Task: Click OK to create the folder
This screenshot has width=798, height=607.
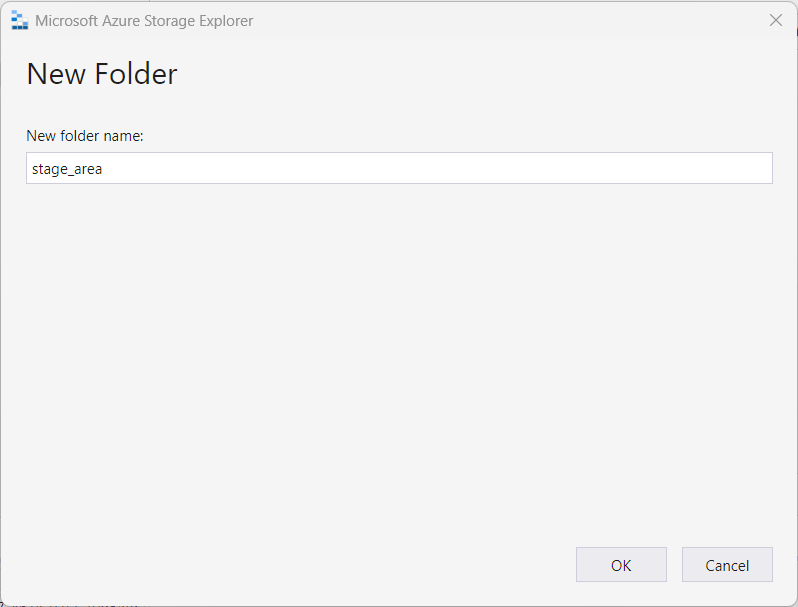Action: (621, 565)
